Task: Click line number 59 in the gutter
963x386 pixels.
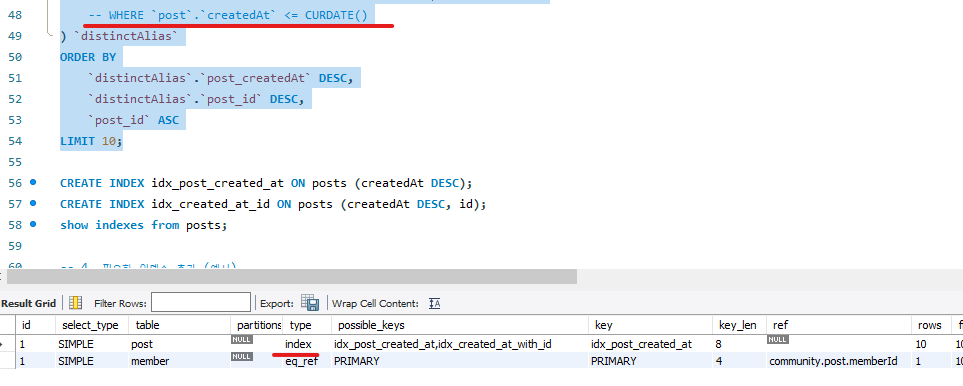Action: [x=15, y=245]
